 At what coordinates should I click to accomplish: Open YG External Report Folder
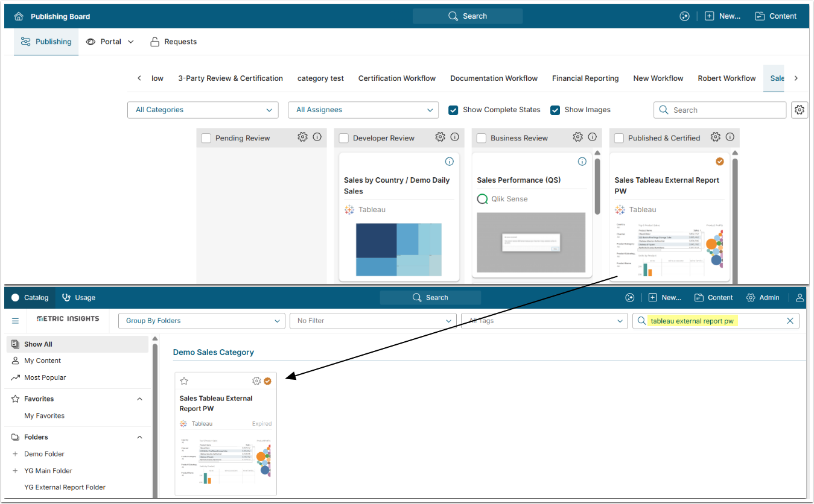pos(65,487)
